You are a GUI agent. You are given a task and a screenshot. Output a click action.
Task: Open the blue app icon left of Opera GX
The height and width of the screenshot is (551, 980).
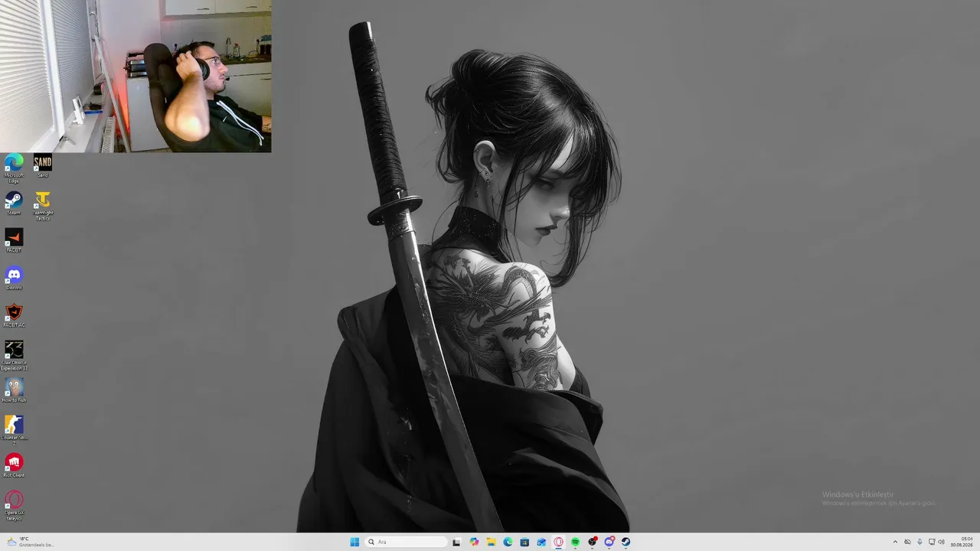(541, 542)
